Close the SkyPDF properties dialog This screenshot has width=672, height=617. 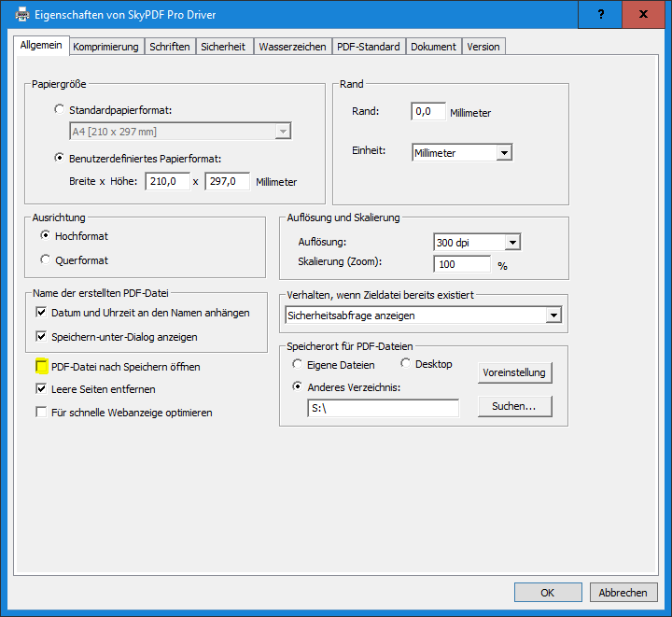[643, 14]
